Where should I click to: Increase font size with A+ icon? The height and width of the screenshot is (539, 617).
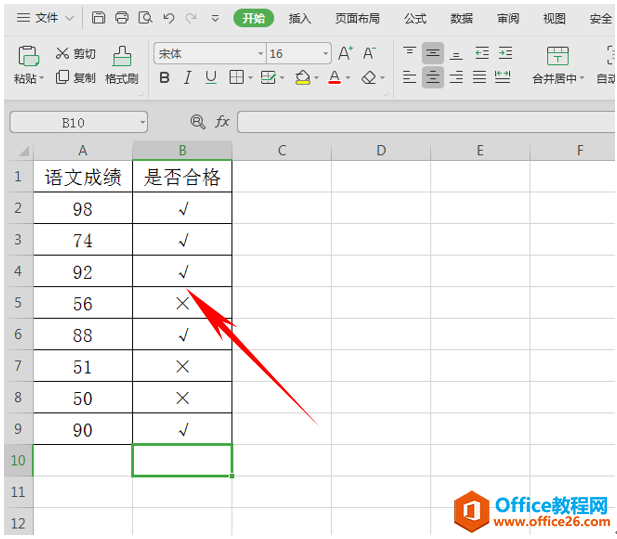(x=345, y=53)
